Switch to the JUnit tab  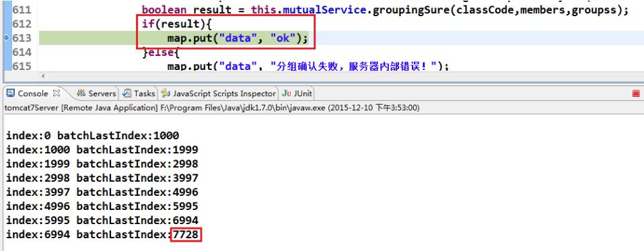coord(297,94)
